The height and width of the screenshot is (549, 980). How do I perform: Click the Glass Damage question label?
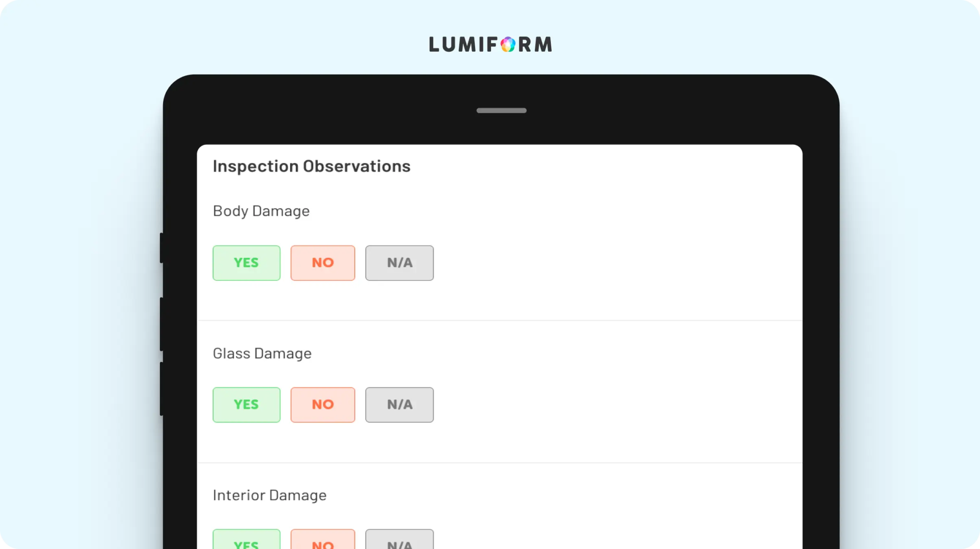[x=262, y=353]
